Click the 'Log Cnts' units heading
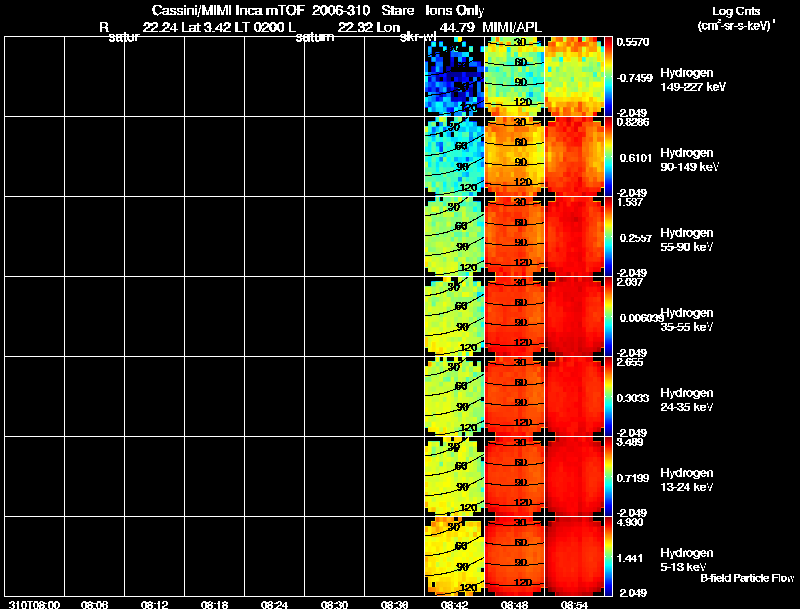The image size is (800, 609). 736,11
